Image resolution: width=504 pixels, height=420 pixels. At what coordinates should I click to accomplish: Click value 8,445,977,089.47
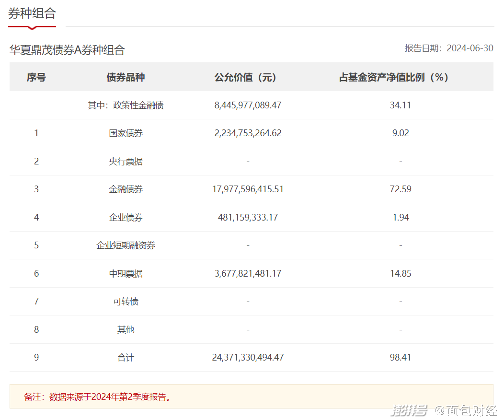(248, 105)
